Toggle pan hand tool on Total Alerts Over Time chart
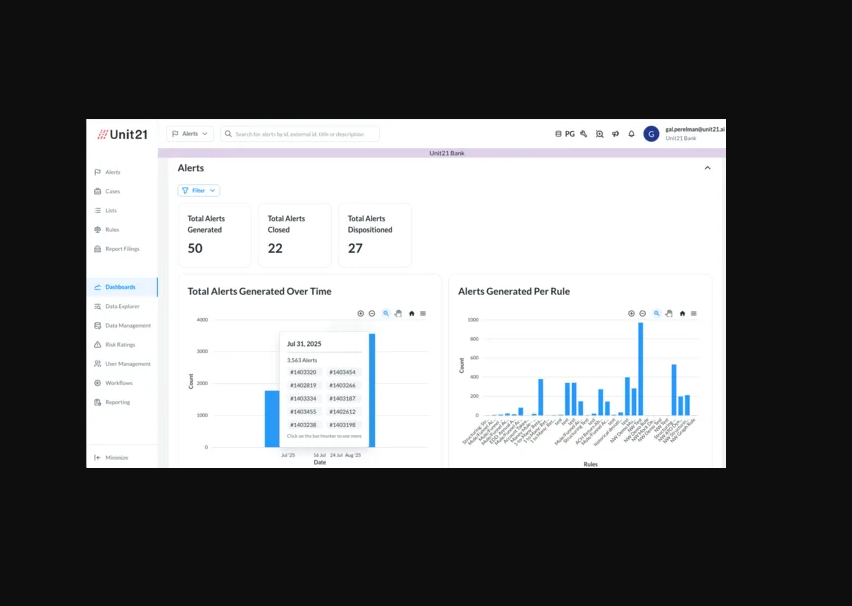 pyautogui.click(x=398, y=314)
